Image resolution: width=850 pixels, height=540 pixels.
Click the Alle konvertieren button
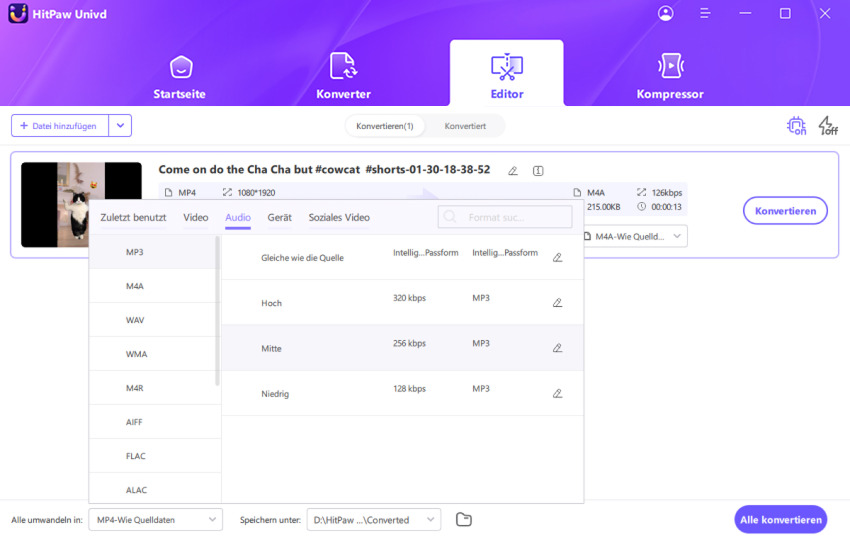[x=780, y=519]
